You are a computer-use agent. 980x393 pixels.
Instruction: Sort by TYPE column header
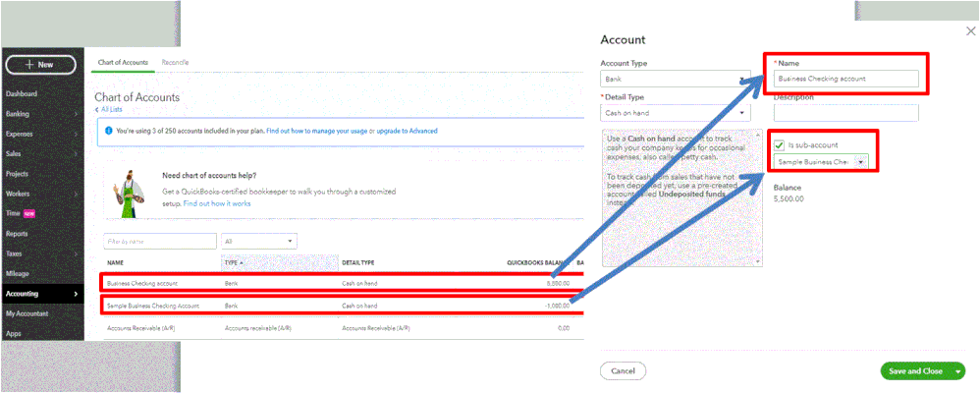[235, 263]
